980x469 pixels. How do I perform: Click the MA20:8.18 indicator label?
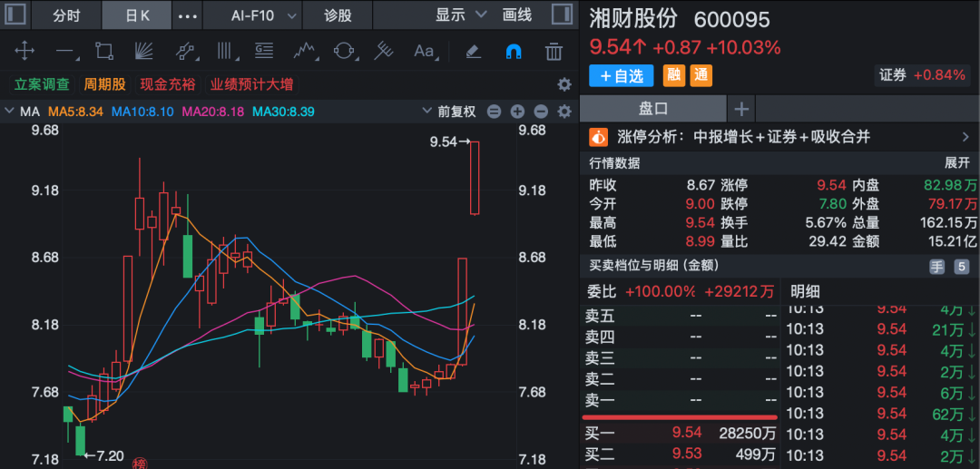coord(212,112)
